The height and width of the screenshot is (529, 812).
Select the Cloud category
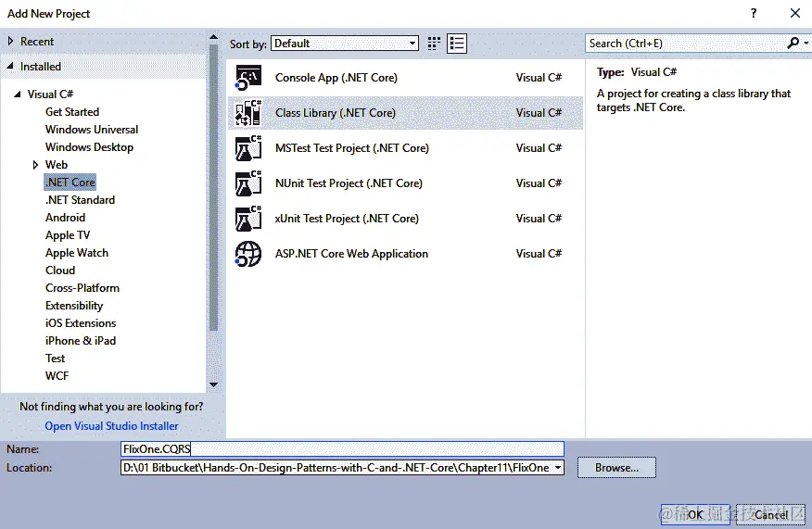pos(60,271)
